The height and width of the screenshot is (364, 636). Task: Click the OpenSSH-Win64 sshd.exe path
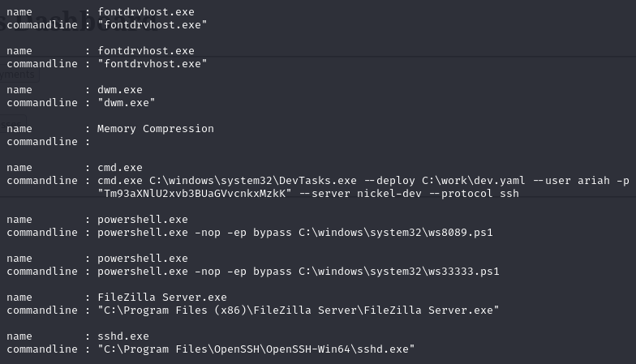(256, 349)
